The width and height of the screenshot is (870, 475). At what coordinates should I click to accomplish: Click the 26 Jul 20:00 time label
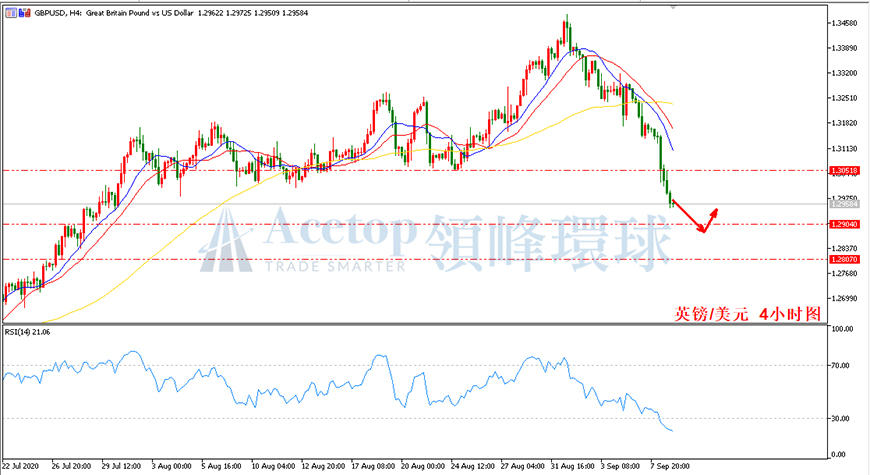72,466
